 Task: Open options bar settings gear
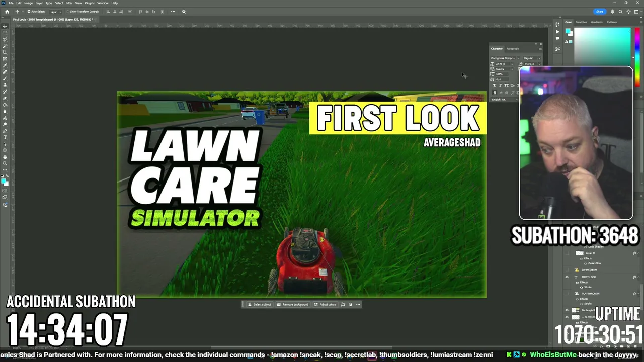[x=184, y=12]
